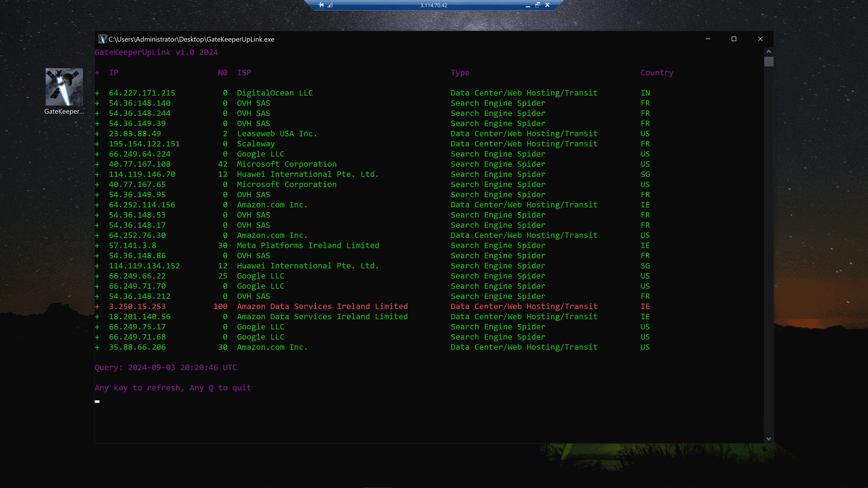Click IP address 64.252.76.30
Image resolution: width=868 pixels, height=488 pixels.
tap(137, 235)
